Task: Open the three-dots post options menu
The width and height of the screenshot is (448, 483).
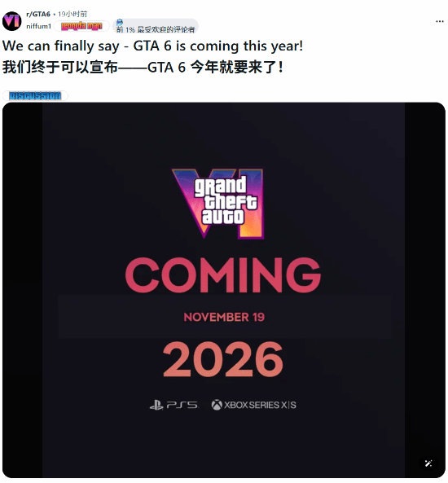Action: 439,21
